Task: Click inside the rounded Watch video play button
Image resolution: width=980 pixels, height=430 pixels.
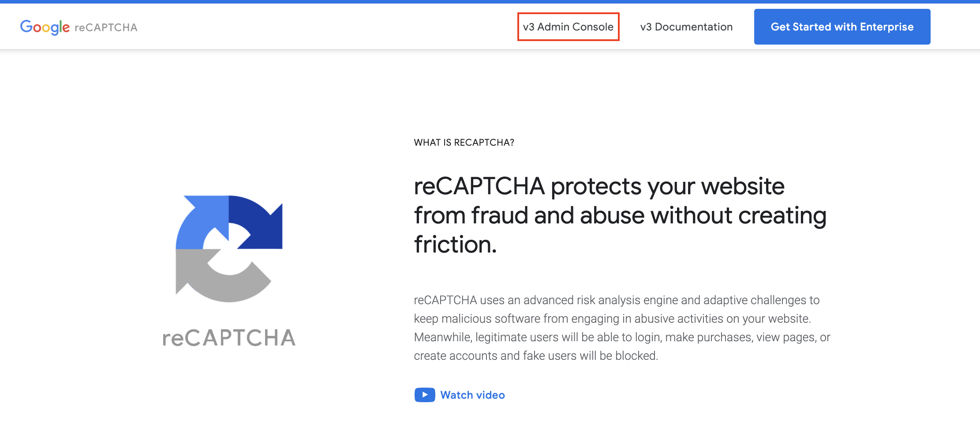Action: click(x=424, y=395)
